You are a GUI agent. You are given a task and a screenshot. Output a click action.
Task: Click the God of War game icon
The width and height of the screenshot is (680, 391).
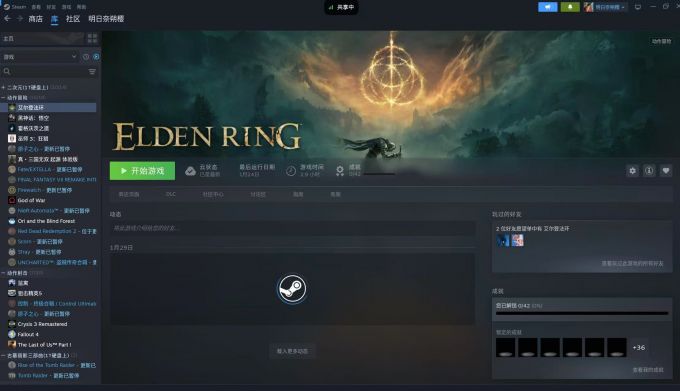pos(12,200)
